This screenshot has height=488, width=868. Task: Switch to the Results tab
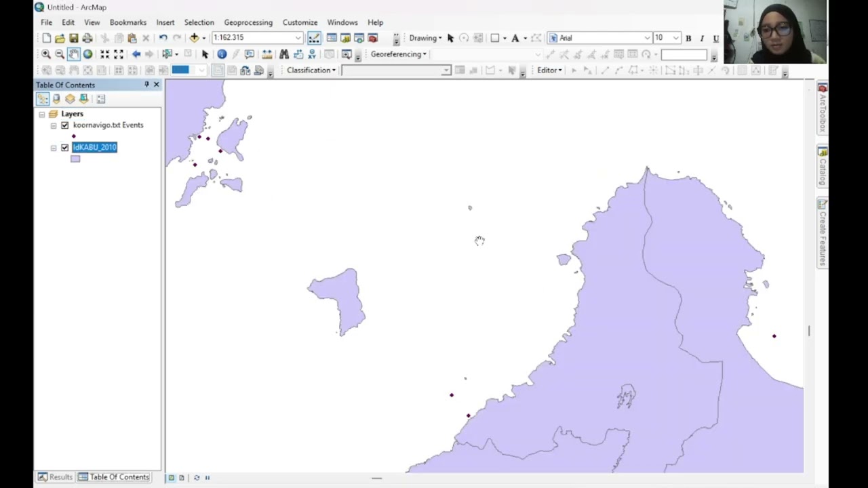tap(55, 477)
